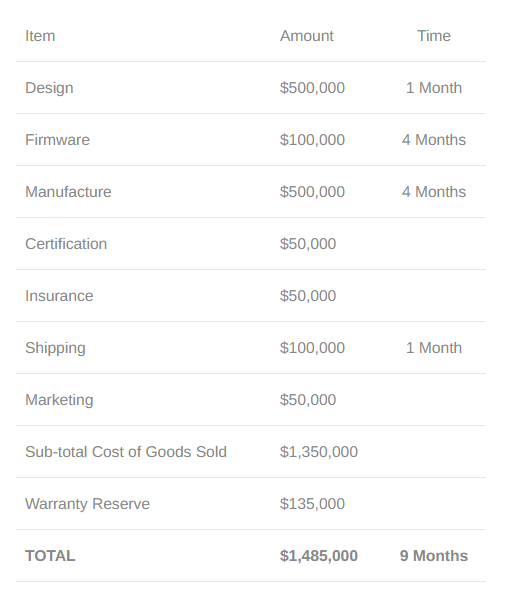Select the Firmware 4 Months time cell
Viewport: 507px width, 592px height.
434,140
